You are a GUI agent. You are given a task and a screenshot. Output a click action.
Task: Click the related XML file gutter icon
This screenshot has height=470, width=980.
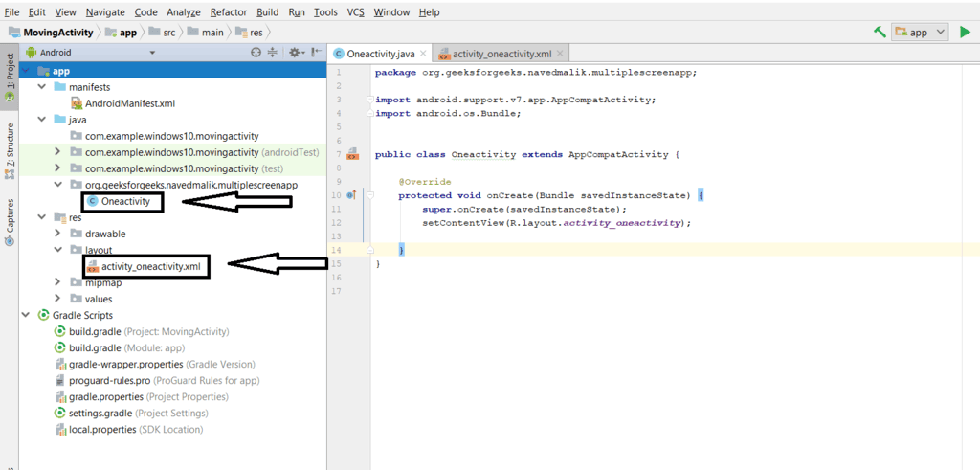tap(352, 153)
